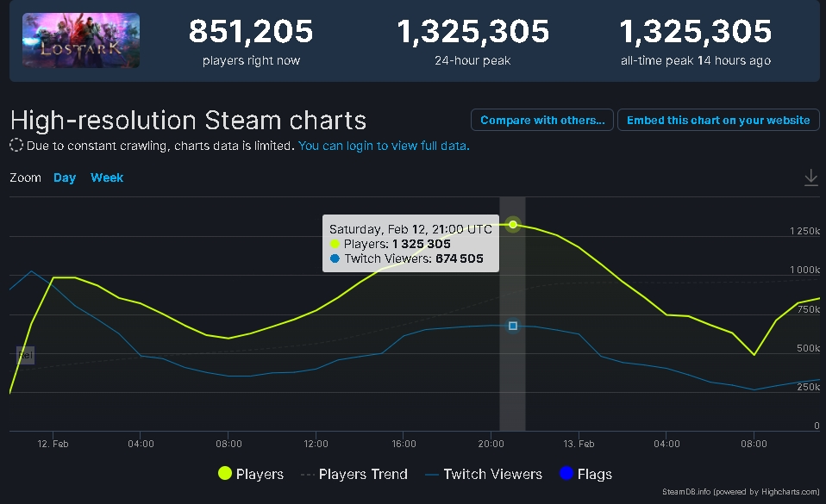Image resolution: width=826 pixels, height=504 pixels.
Task: Switch chart zoom to Week
Action: 107,177
